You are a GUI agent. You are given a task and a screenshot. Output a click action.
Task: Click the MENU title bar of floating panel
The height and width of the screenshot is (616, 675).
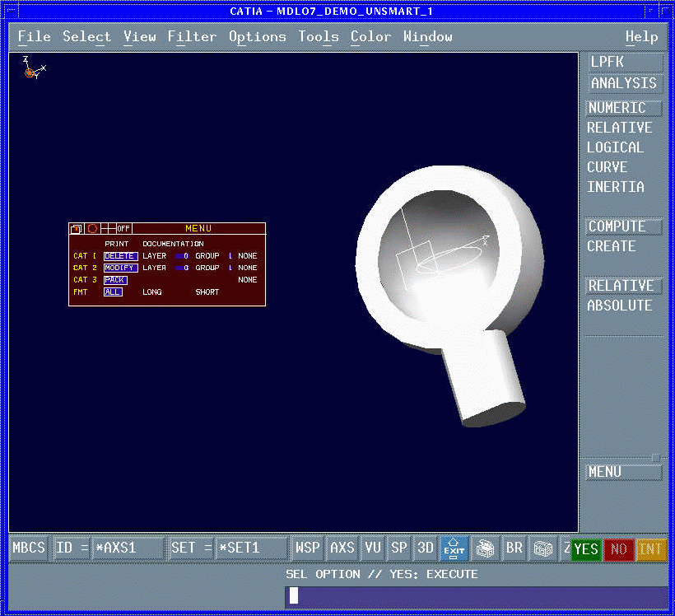[198, 229]
